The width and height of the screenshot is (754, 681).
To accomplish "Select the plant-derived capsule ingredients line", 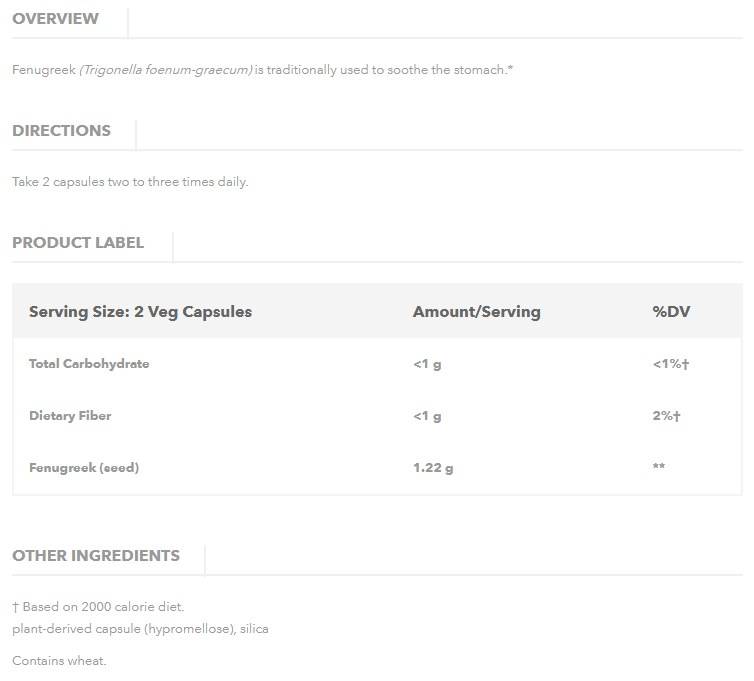I will click(140, 629).
